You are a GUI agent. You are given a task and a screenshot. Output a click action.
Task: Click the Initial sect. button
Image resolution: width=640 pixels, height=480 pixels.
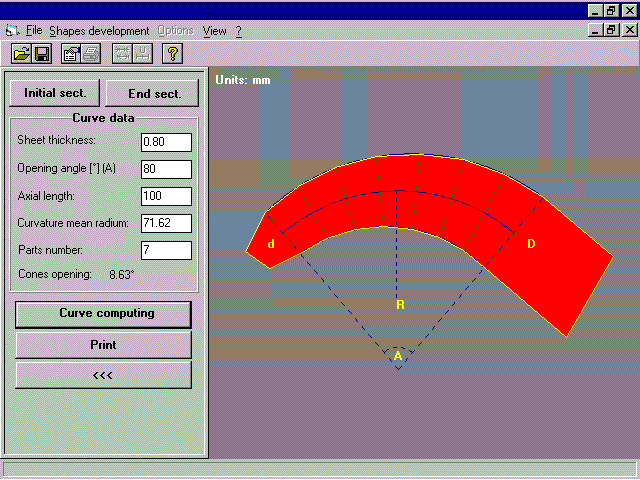(55, 93)
